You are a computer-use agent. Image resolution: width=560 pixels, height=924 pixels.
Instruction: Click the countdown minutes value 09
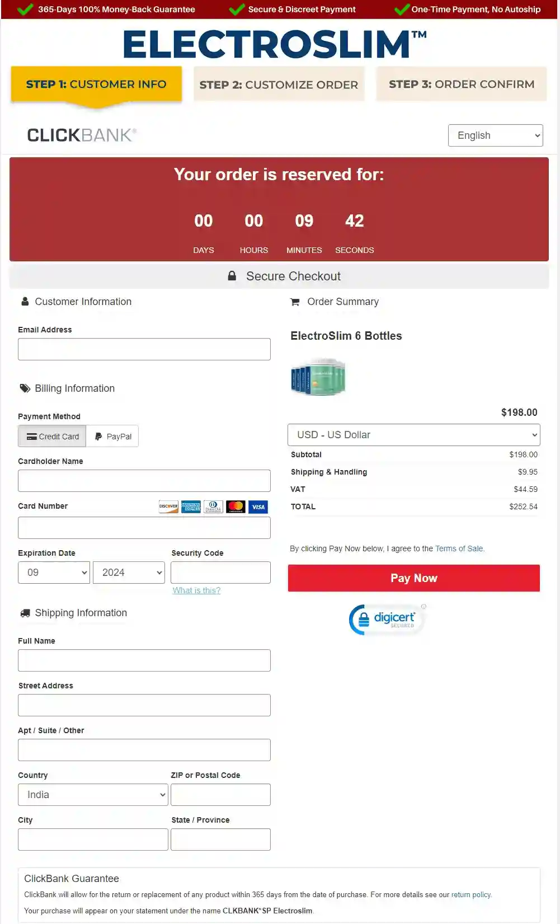(304, 221)
